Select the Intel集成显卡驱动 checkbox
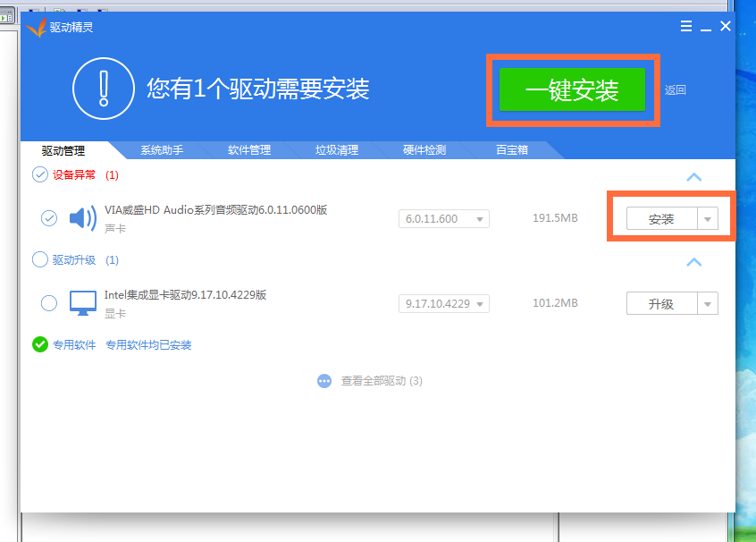The width and height of the screenshot is (756, 542). tap(48, 302)
